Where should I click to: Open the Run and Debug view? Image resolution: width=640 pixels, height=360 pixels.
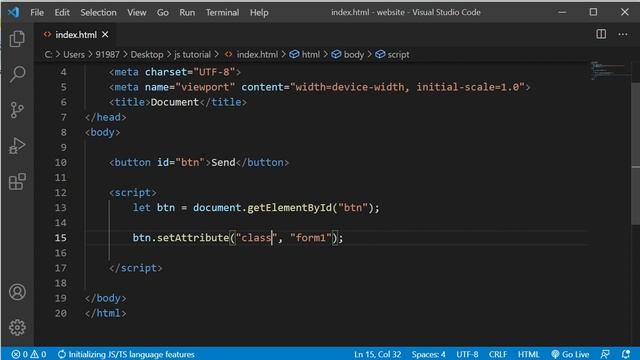[17, 146]
